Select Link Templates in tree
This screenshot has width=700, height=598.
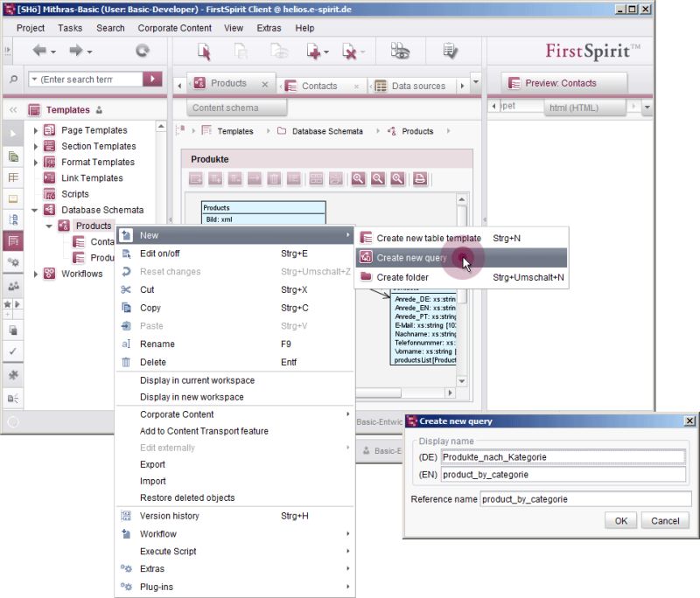[92, 178]
